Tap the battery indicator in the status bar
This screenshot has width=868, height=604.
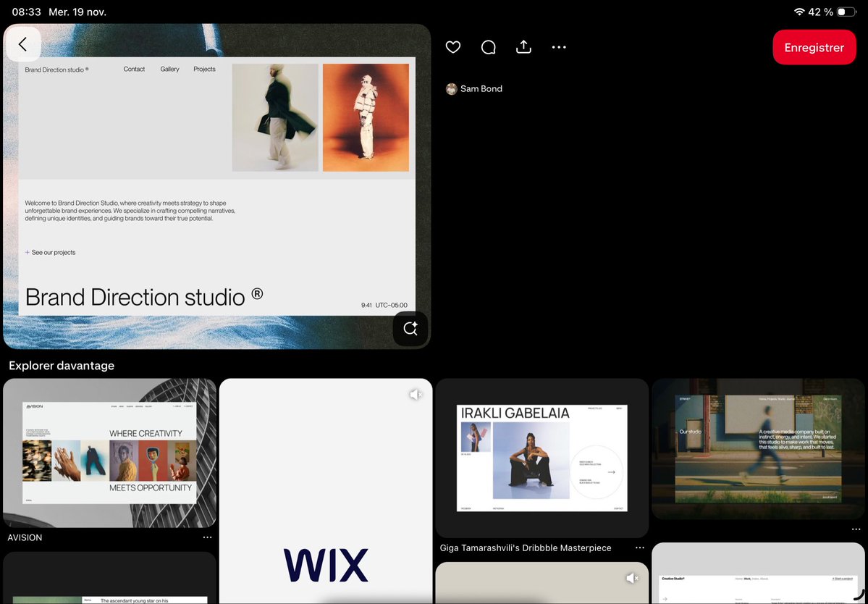point(844,12)
